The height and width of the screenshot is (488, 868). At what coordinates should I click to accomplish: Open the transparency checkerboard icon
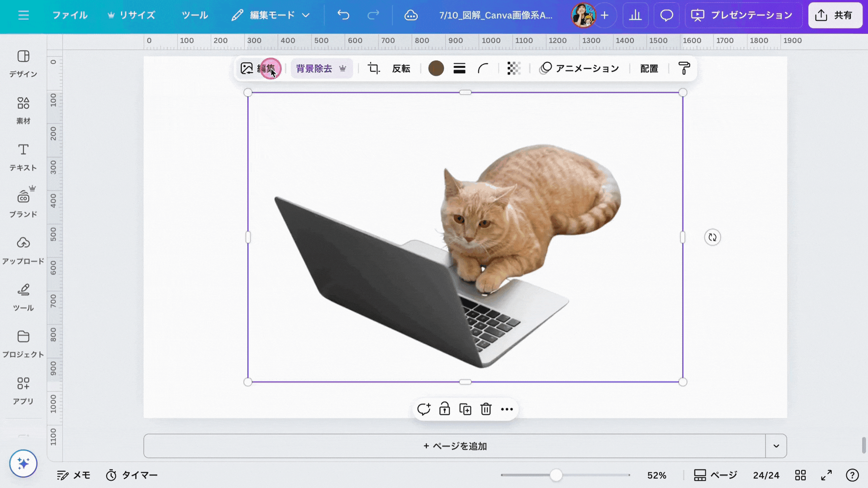tap(514, 68)
